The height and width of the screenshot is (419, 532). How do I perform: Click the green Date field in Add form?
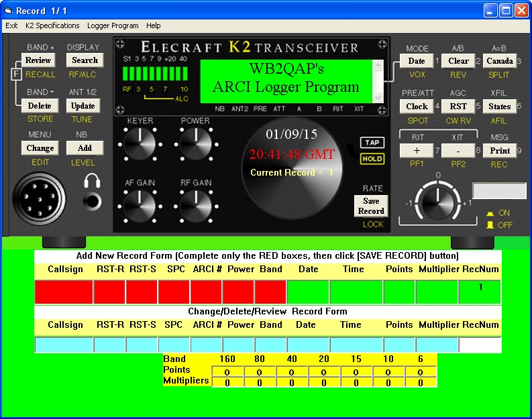308,292
